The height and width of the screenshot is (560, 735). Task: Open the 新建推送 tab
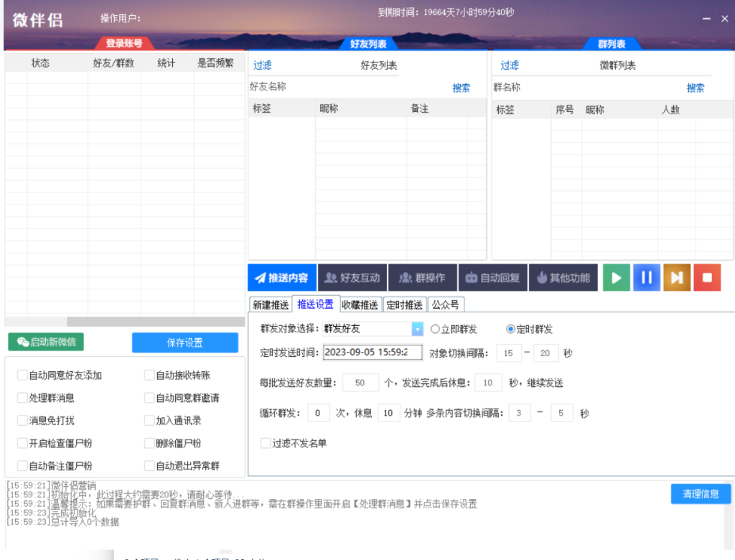(x=271, y=305)
